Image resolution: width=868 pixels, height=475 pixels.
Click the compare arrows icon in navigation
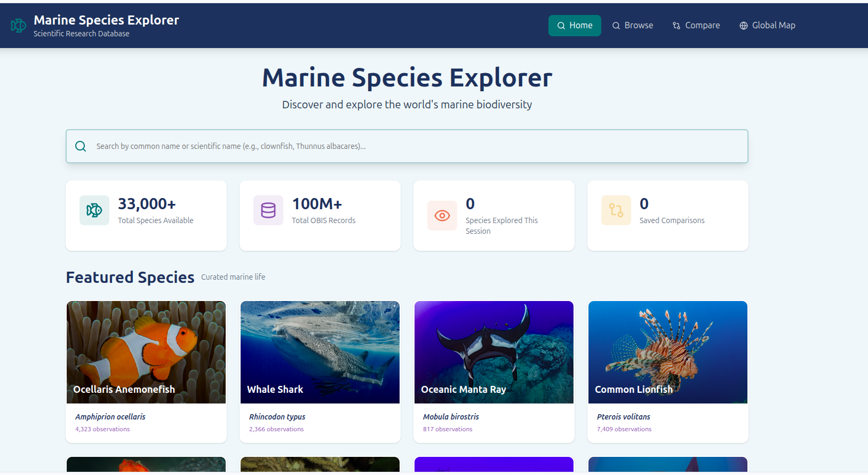click(x=676, y=26)
